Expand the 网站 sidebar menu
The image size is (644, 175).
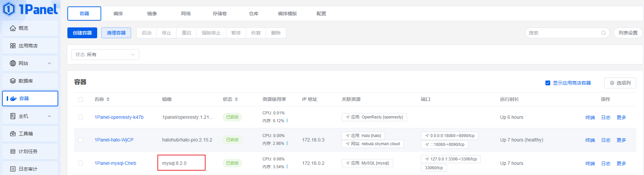[49, 63]
